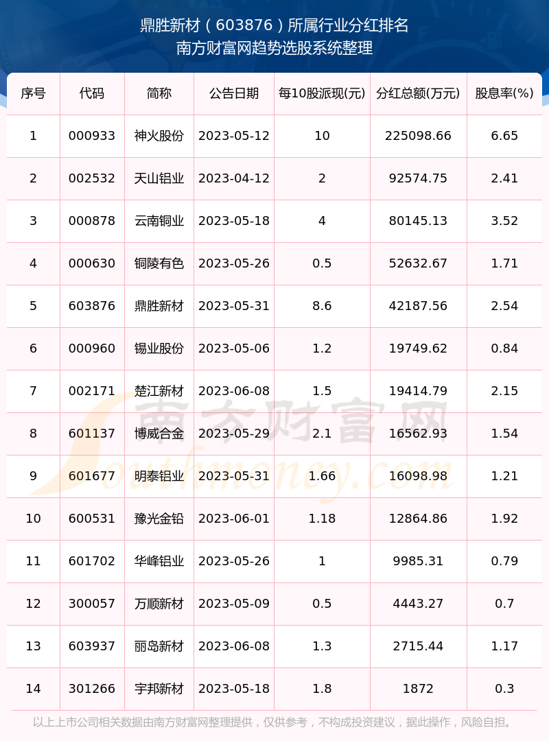Select the name 铜陵有色
549x756 pixels.
point(159,263)
